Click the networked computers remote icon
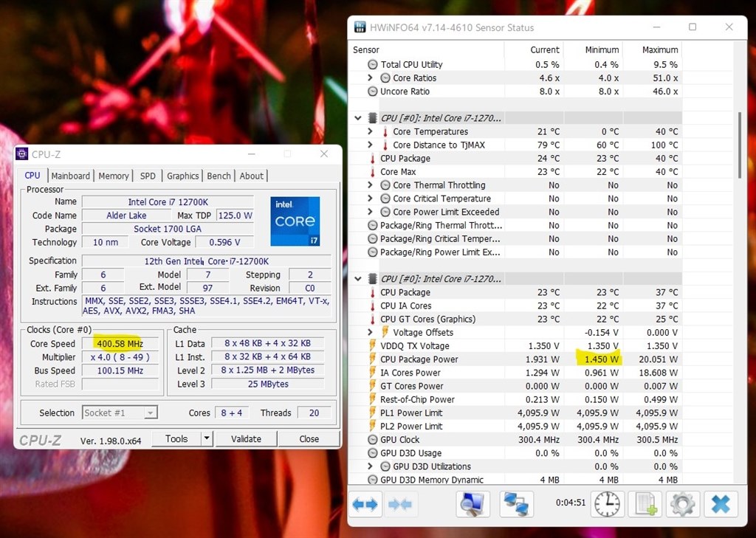The width and height of the screenshot is (756, 538). click(516, 504)
